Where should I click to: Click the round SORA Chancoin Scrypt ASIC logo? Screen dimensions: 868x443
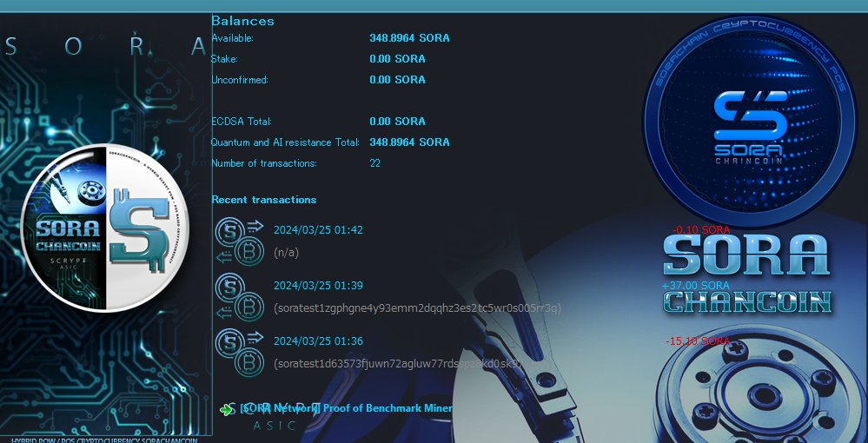pyautogui.click(x=104, y=228)
